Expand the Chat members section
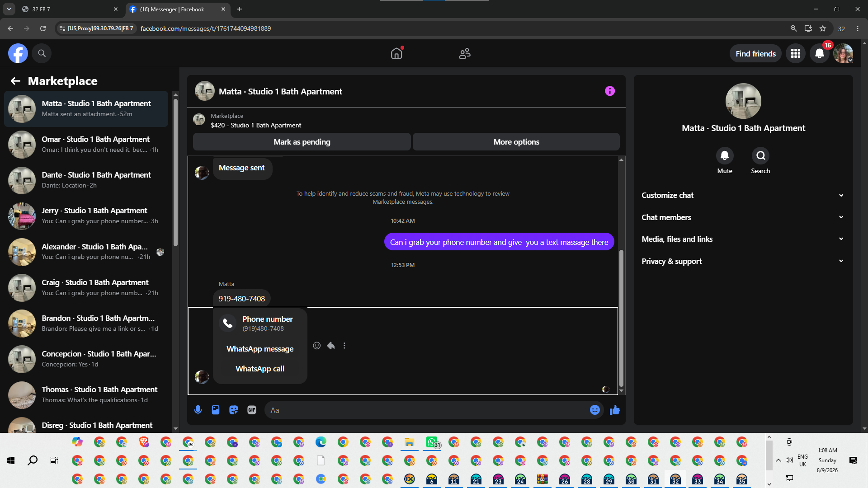 coord(743,217)
